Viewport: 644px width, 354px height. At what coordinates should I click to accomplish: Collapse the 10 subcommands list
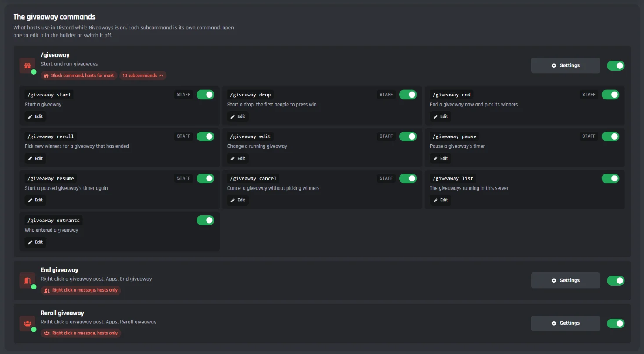point(143,75)
